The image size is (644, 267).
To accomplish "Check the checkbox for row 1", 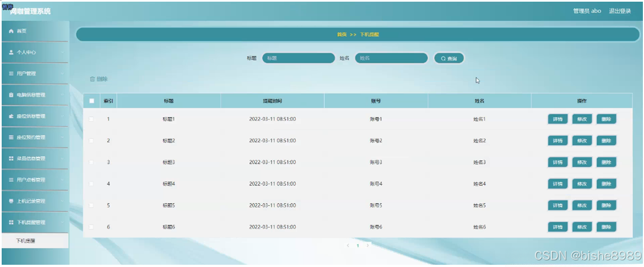I will point(91,120).
